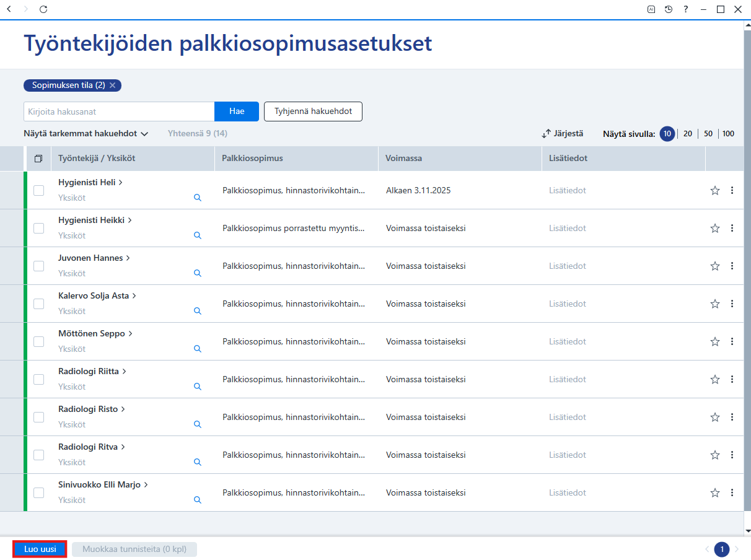Check the Möttönen Seppo row checkbox
The width and height of the screenshot is (751, 560).
click(x=38, y=341)
